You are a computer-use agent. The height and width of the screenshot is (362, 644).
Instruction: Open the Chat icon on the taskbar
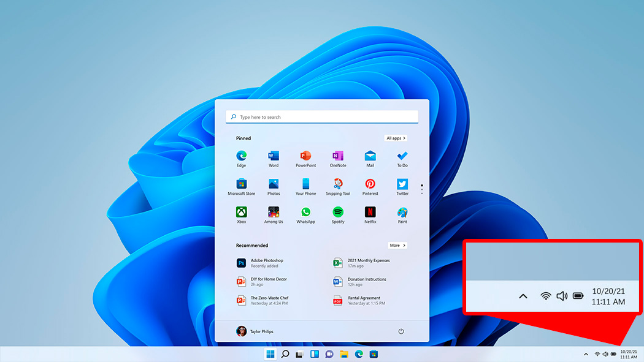pos(329,354)
